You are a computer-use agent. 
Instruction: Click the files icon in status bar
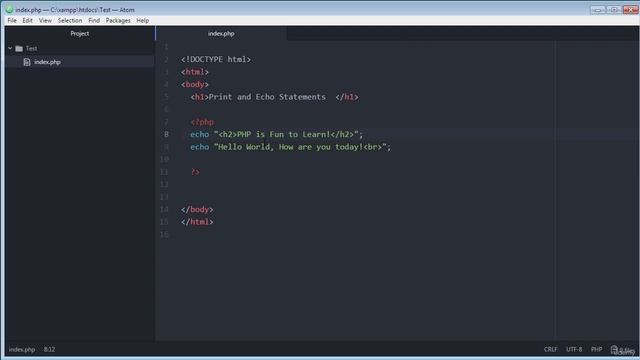pyautogui.click(x=614, y=349)
